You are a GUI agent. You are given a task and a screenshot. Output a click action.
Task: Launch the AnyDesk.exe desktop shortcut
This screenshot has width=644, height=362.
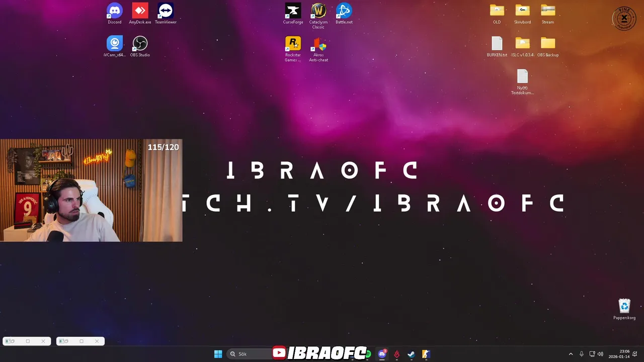coord(140,14)
